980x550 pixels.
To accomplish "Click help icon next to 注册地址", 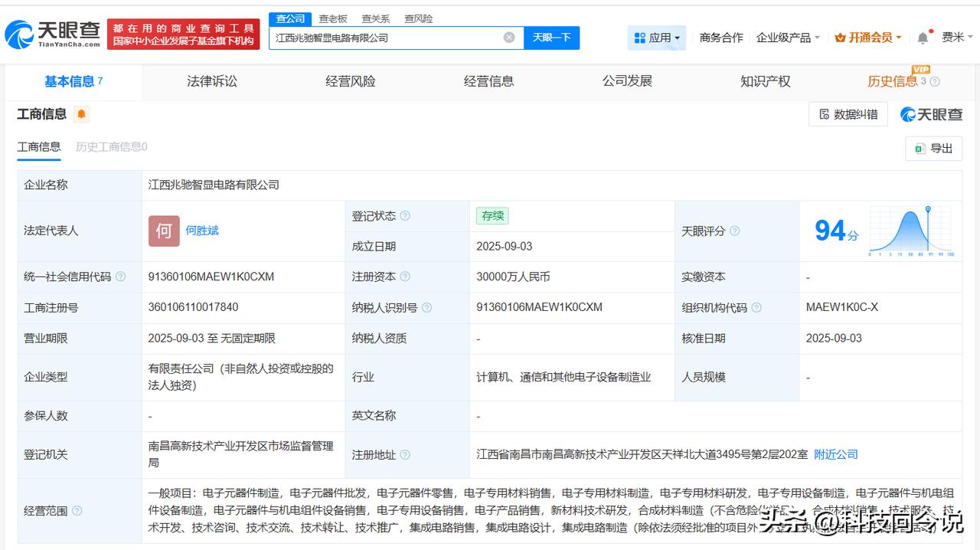I will coord(405,454).
